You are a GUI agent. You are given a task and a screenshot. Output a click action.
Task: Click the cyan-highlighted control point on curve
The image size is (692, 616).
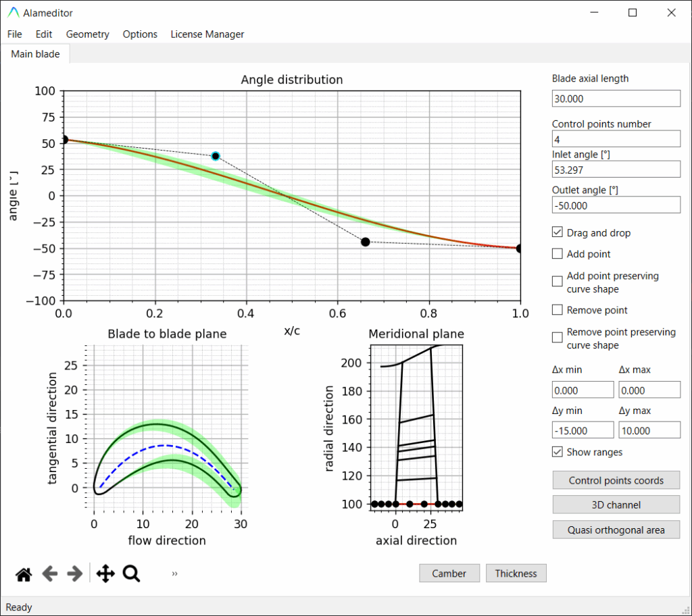(216, 156)
